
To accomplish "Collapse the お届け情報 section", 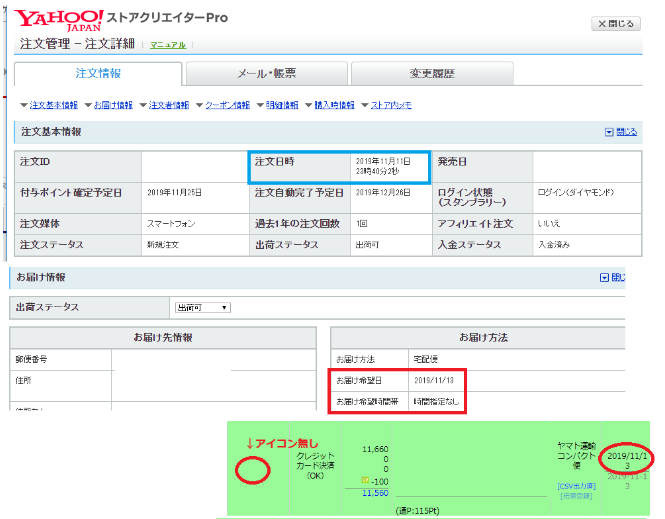I will click(x=612, y=277).
